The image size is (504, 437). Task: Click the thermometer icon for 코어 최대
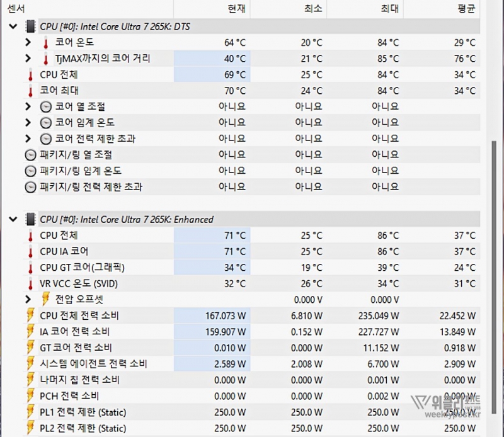coord(30,91)
